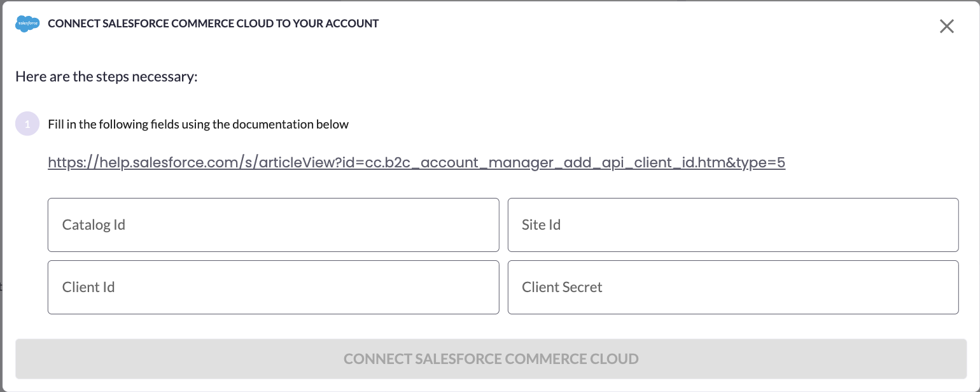Click the 'Site Id' placeholder label
The width and height of the screenshot is (980, 392).
541,225
